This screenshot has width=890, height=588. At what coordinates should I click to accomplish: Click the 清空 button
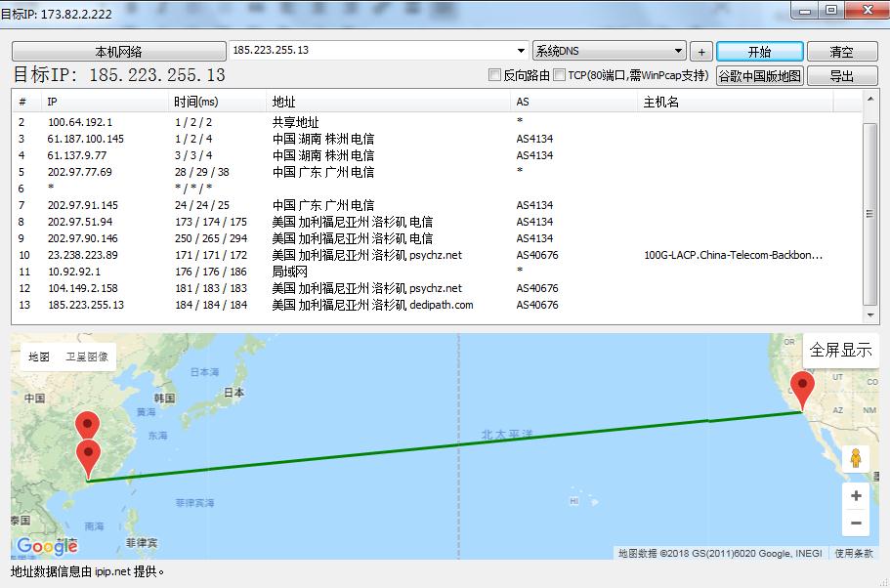841,52
